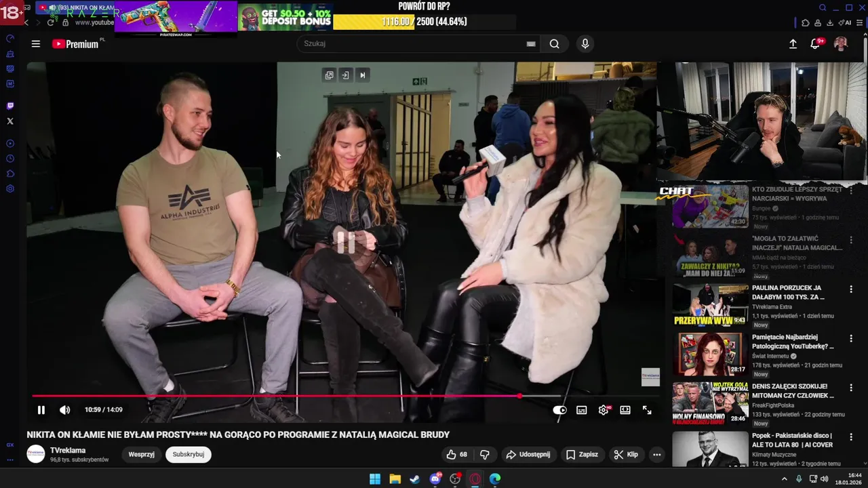Click the Wesprzyj button

click(x=141, y=455)
